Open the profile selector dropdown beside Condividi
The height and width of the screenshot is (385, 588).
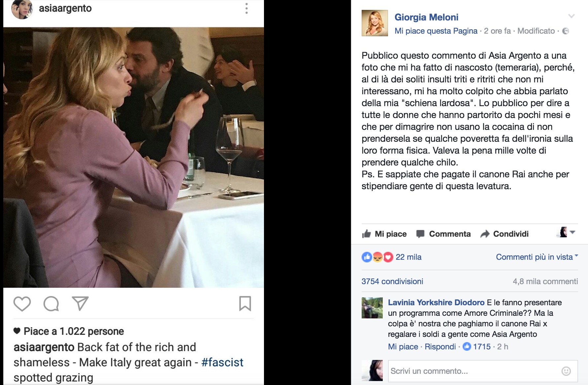click(x=566, y=232)
